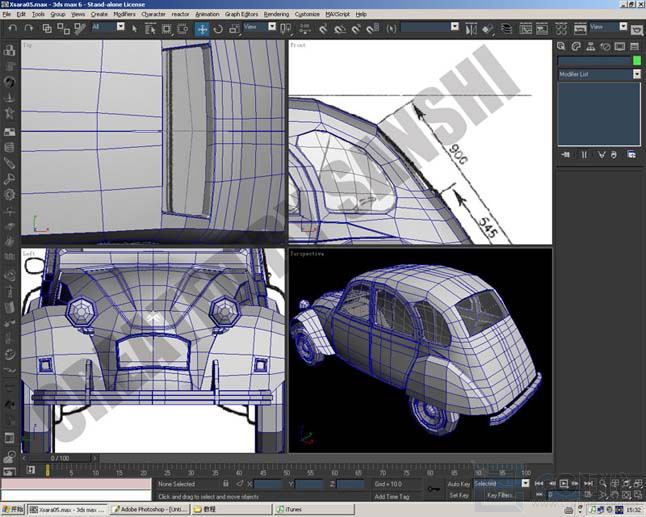The height and width of the screenshot is (517, 646).
Task: Switch to the Utilities command panel tab
Action: click(x=634, y=46)
